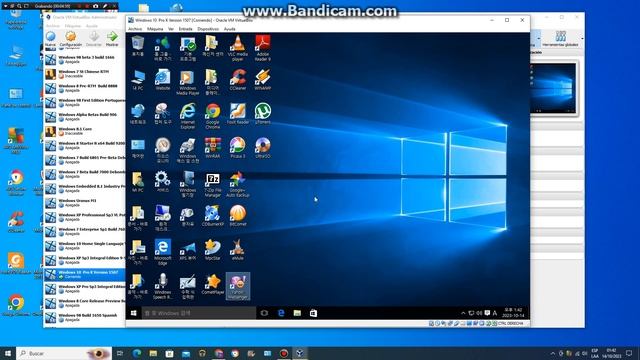This screenshot has height=360, width=640.
Task: Open WinRAR shortcut on guest desktop
Action: click(213, 148)
